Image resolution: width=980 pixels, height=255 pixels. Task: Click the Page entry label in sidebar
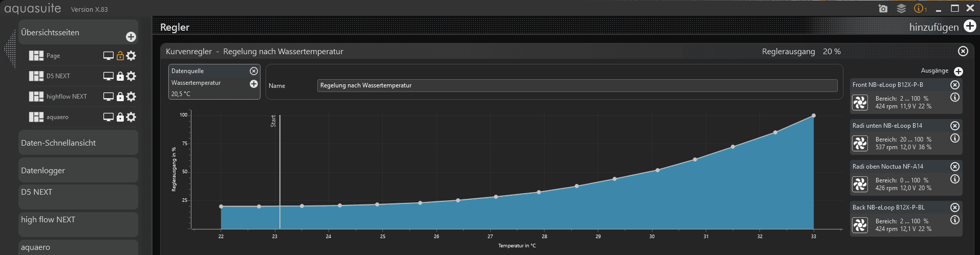pyautogui.click(x=53, y=56)
